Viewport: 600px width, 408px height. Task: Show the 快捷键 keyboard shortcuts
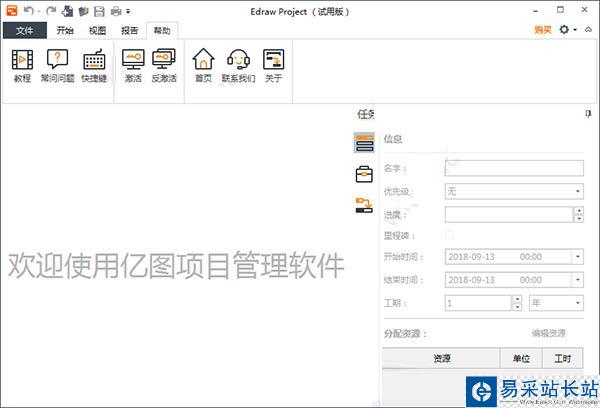[x=94, y=59]
